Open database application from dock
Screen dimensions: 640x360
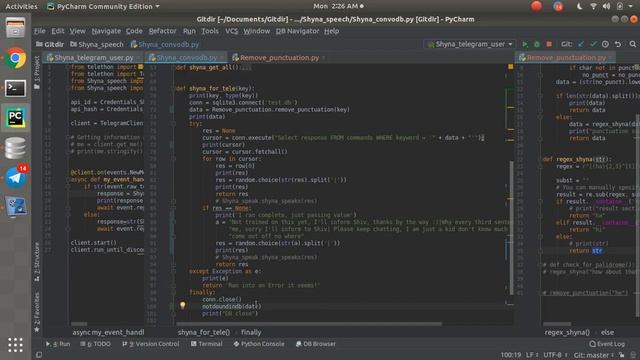click(16, 148)
